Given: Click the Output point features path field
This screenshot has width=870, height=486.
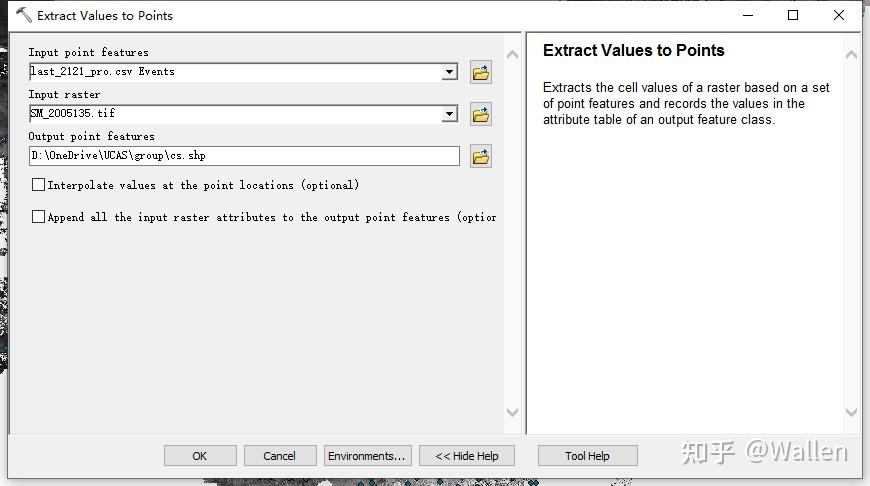Looking at the screenshot, I should pos(244,156).
